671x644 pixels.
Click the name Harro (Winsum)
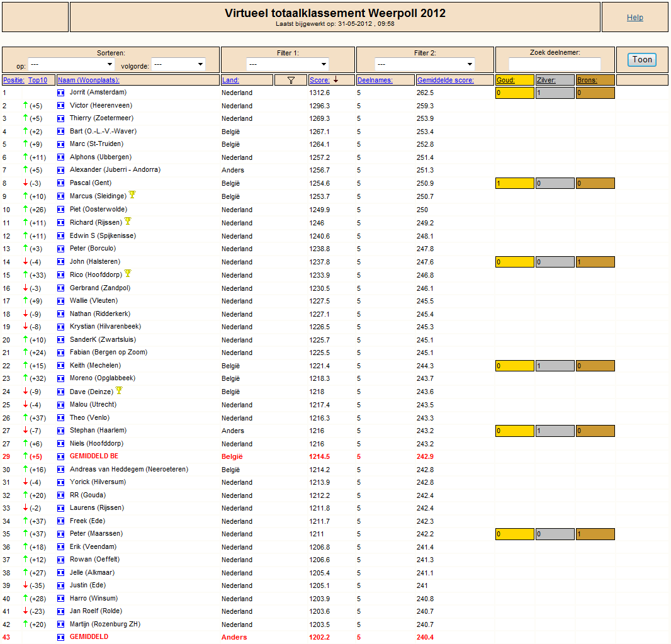click(x=94, y=598)
